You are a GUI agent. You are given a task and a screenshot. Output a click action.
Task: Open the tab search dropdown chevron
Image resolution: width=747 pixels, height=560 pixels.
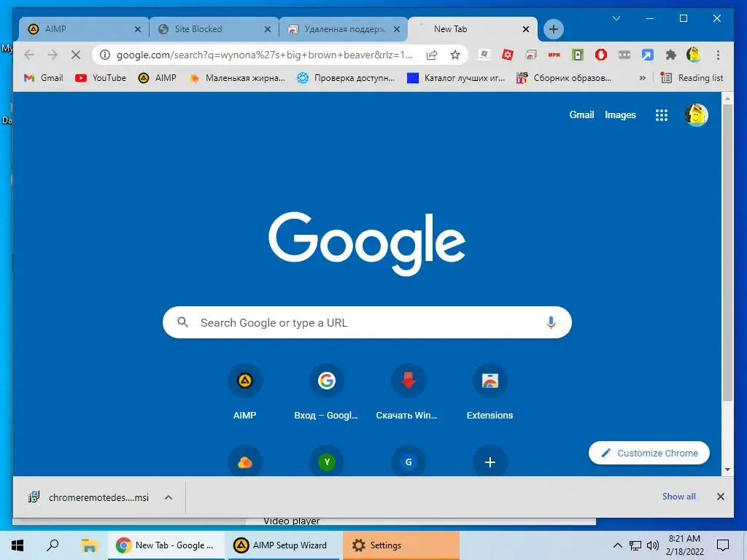point(616,18)
